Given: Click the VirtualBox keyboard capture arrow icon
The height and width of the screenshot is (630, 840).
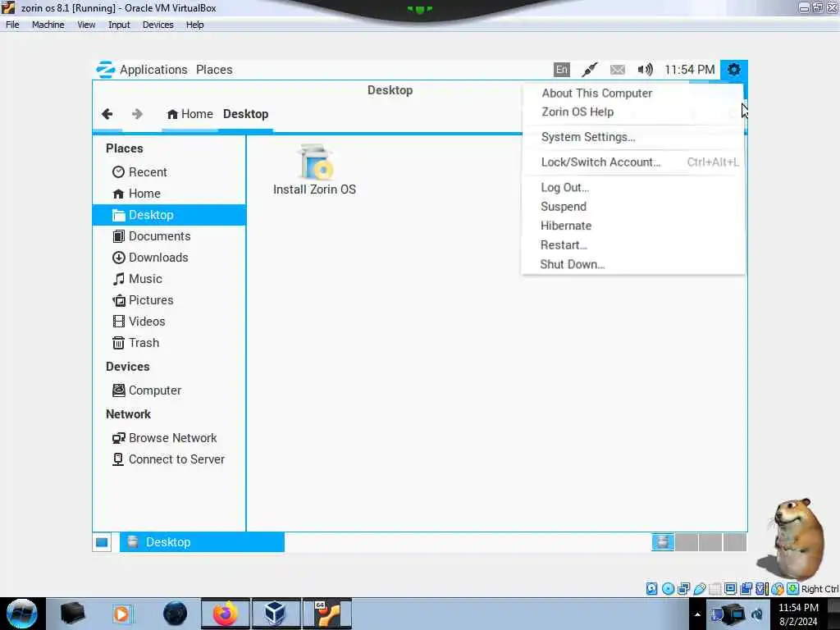Looking at the screenshot, I should click(x=793, y=589).
